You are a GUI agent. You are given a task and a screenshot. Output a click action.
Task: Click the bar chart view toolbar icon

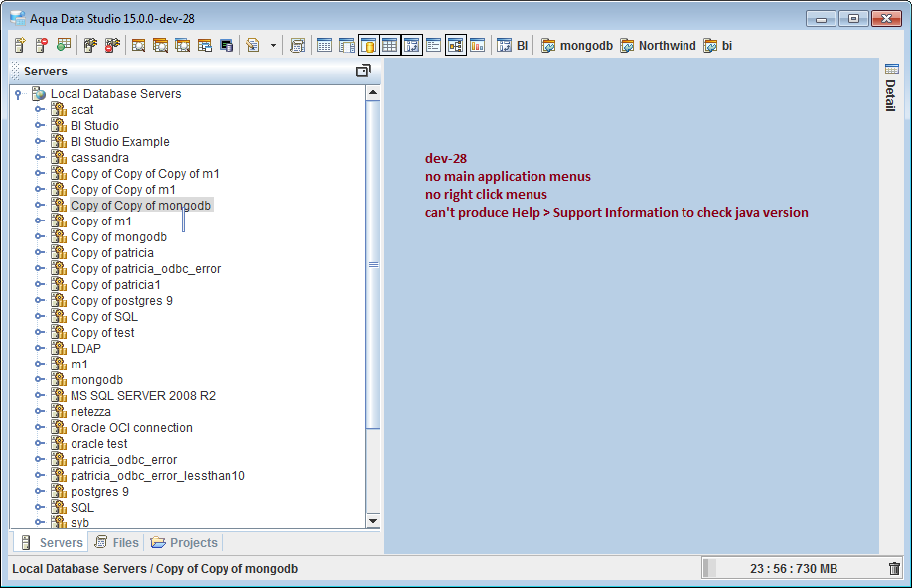point(477,45)
